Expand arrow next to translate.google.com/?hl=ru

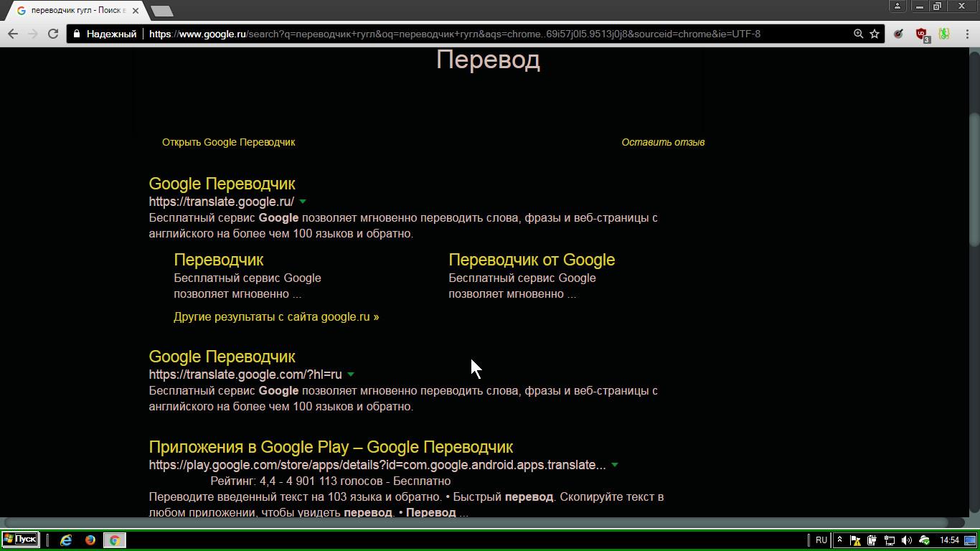click(x=351, y=375)
